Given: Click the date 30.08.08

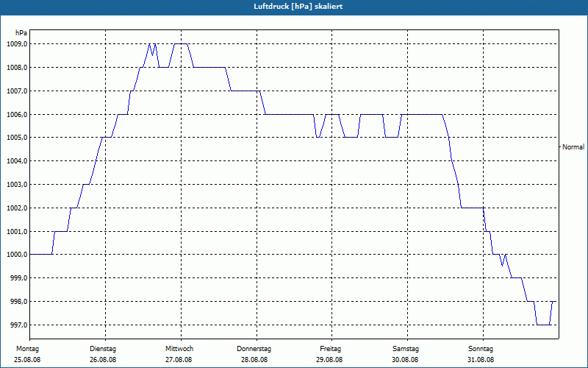Looking at the screenshot, I should click(405, 360).
